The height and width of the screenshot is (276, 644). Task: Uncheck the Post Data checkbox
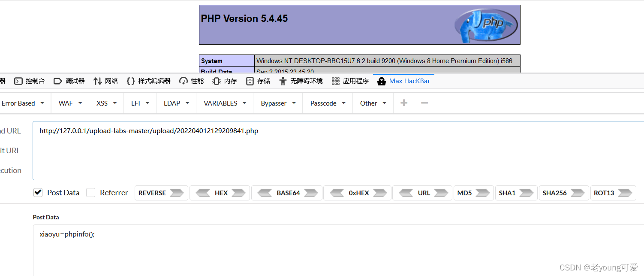(x=38, y=193)
